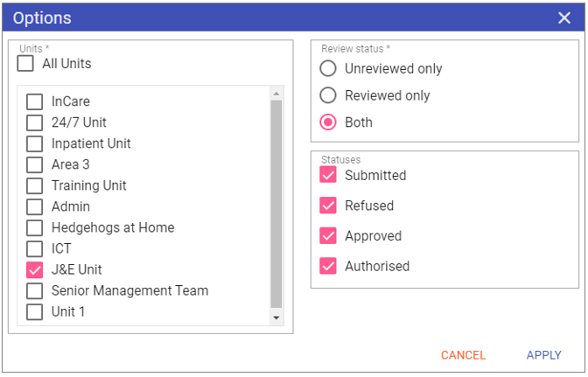Select the Inpatient Unit checkbox
This screenshot has height=377, width=588.
(34, 143)
